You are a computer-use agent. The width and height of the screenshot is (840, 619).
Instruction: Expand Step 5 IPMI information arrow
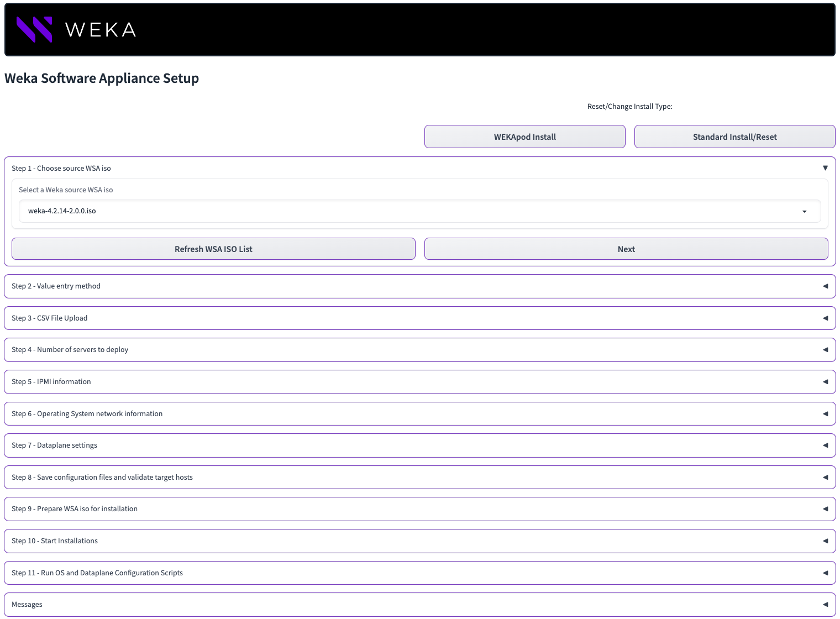pyautogui.click(x=825, y=382)
